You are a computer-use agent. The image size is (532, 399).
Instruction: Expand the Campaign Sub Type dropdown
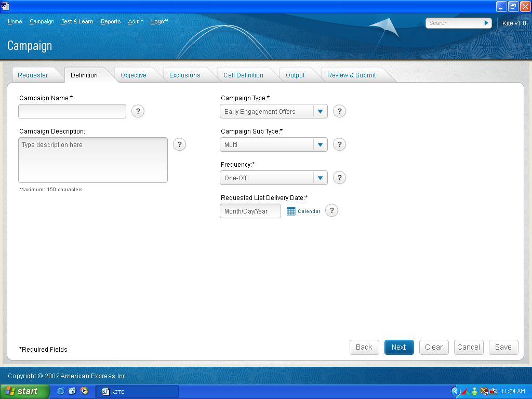[x=321, y=145]
